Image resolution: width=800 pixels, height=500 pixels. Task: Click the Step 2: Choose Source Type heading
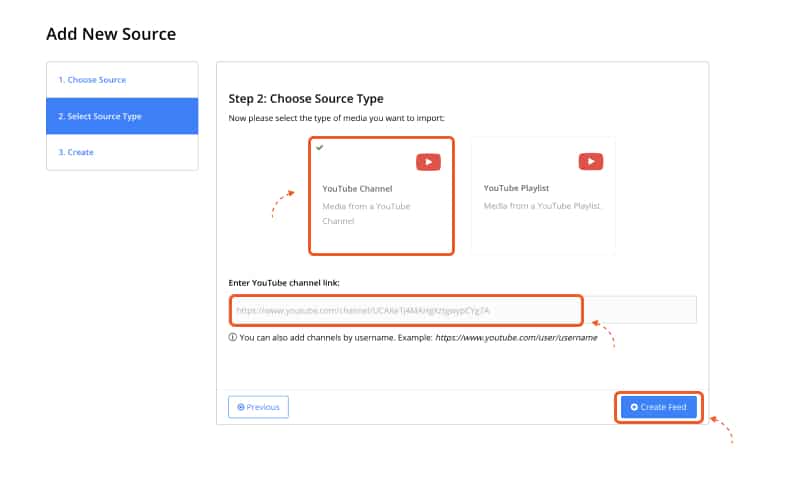(306, 99)
